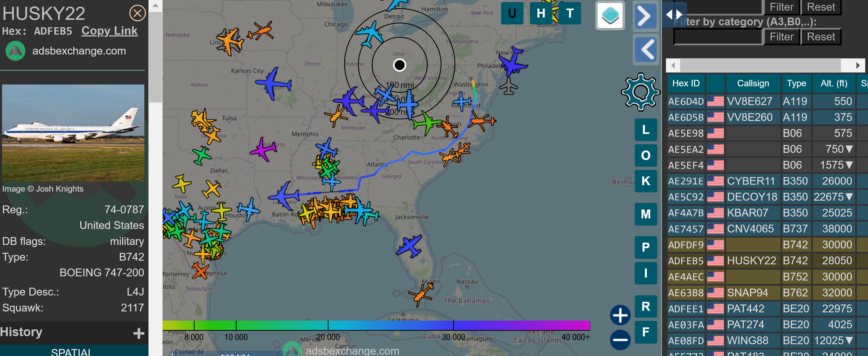Image resolution: width=868 pixels, height=356 pixels.
Task: Click the cyan aircraft icon near Detroit
Action: (x=370, y=34)
